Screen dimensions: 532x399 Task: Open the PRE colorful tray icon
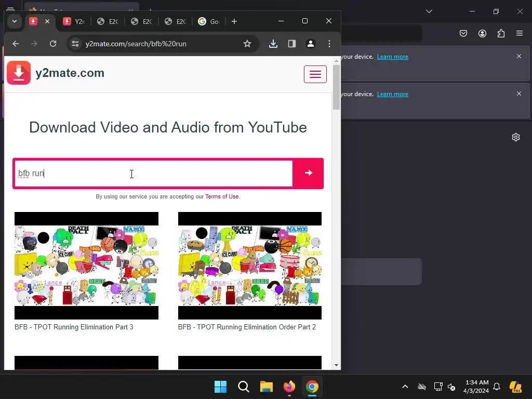[515, 387]
